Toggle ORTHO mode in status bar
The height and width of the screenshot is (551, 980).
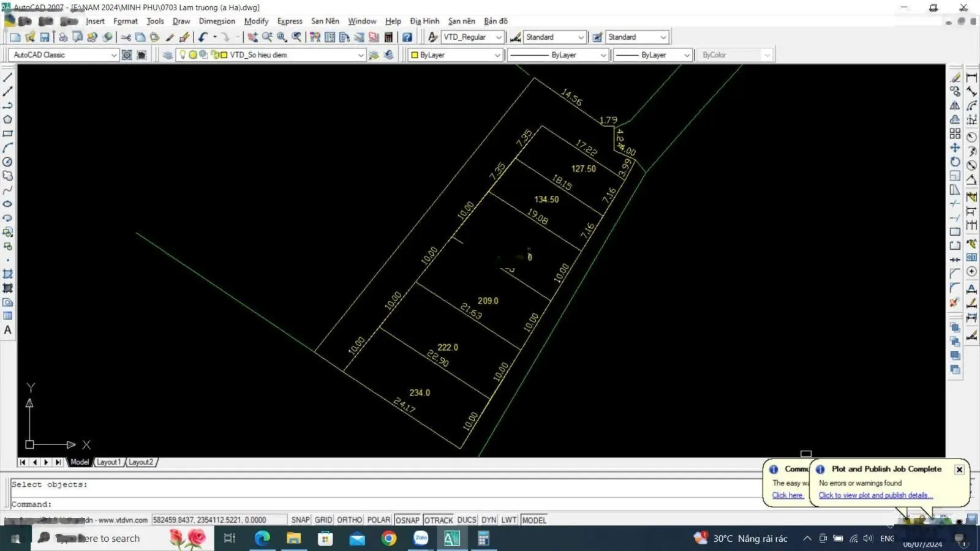click(x=350, y=520)
